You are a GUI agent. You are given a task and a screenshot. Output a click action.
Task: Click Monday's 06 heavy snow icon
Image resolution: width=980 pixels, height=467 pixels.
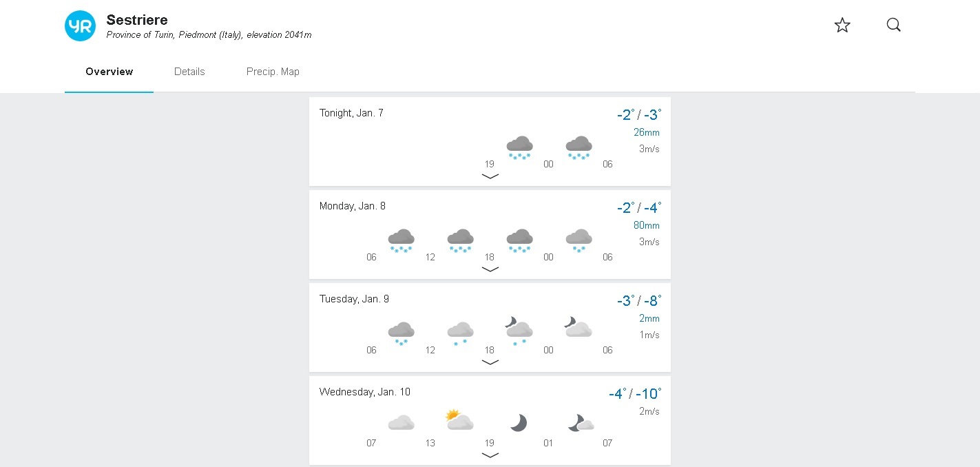click(402, 241)
